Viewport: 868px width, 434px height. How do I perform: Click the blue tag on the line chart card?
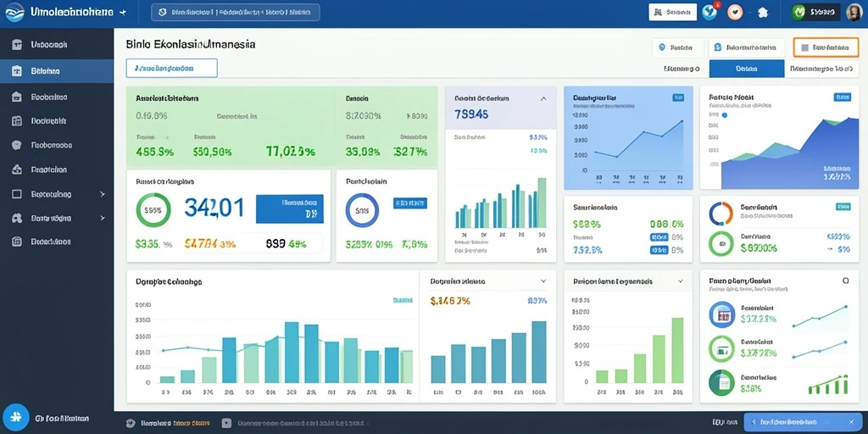coord(677,97)
